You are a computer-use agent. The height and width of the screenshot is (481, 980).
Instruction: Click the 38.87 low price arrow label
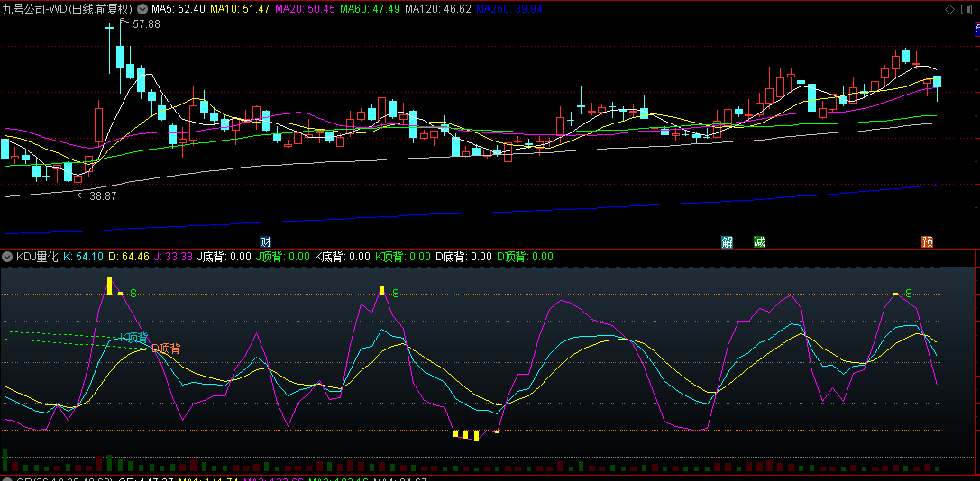pyautogui.click(x=102, y=195)
